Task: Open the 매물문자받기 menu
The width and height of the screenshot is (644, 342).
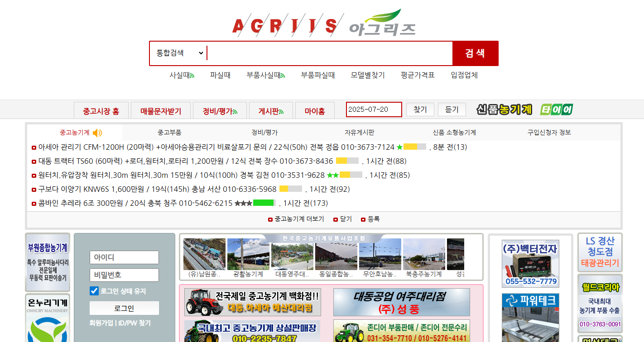Action: click(x=161, y=111)
